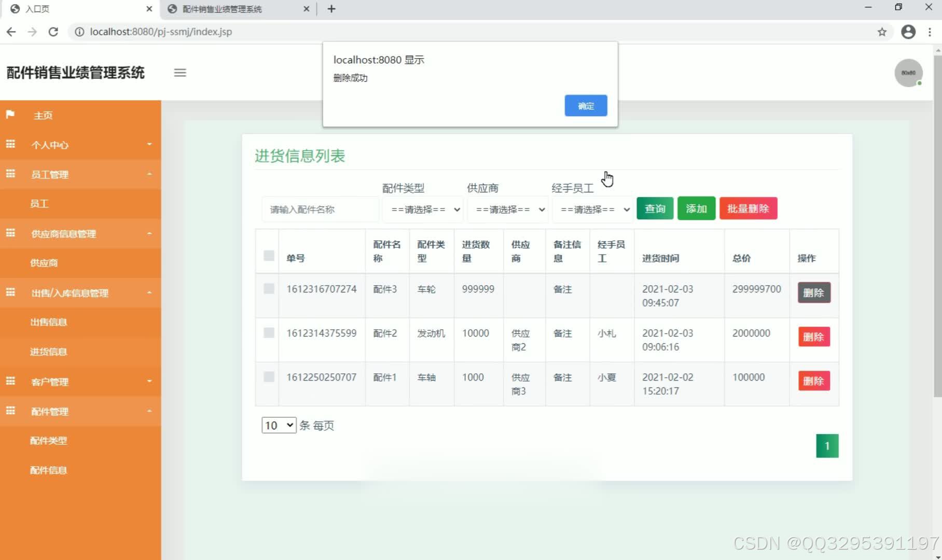Switch to the 配件销售业绩管理系统 browser tab

click(x=239, y=9)
